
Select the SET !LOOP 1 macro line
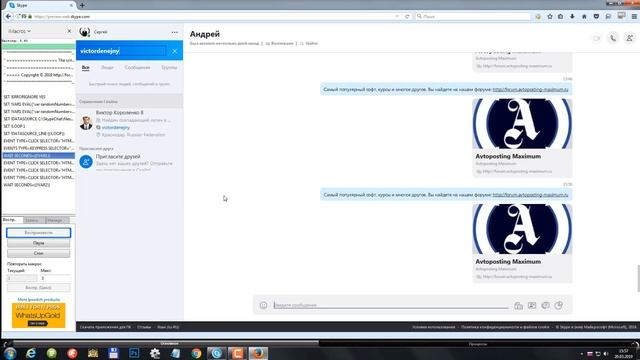coord(15,126)
